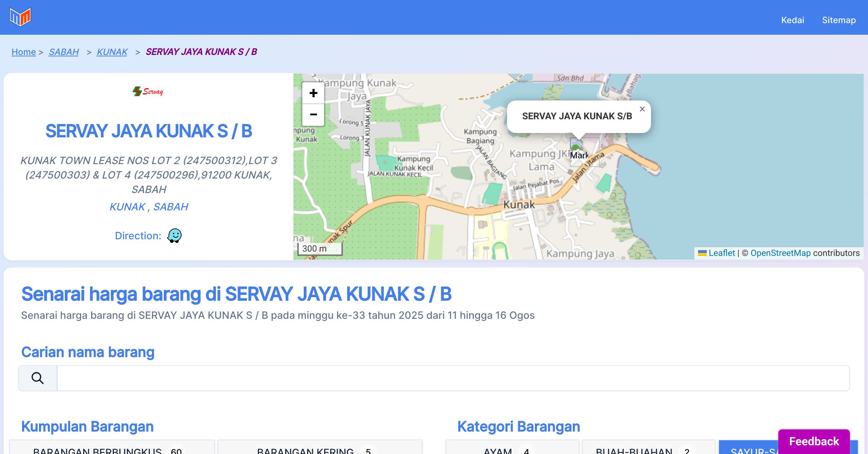The width and height of the screenshot is (868, 454).
Task: Click the search magnifier icon
Action: coord(38,378)
